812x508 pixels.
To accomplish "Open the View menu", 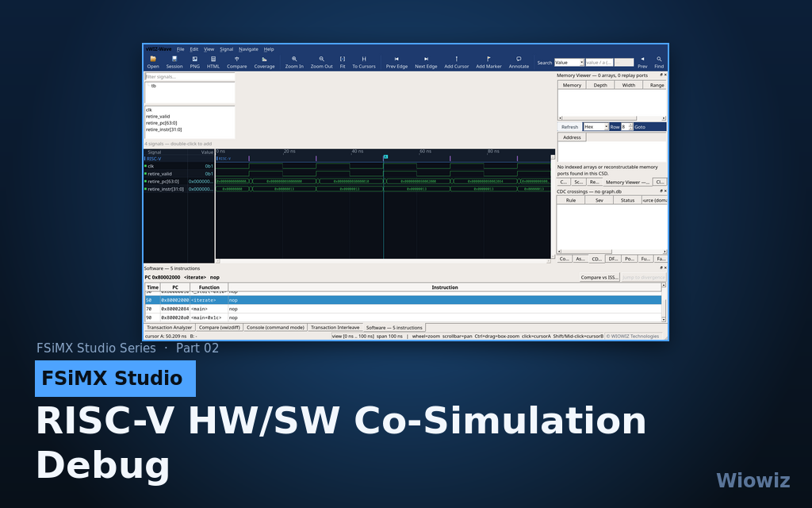I will [209, 49].
